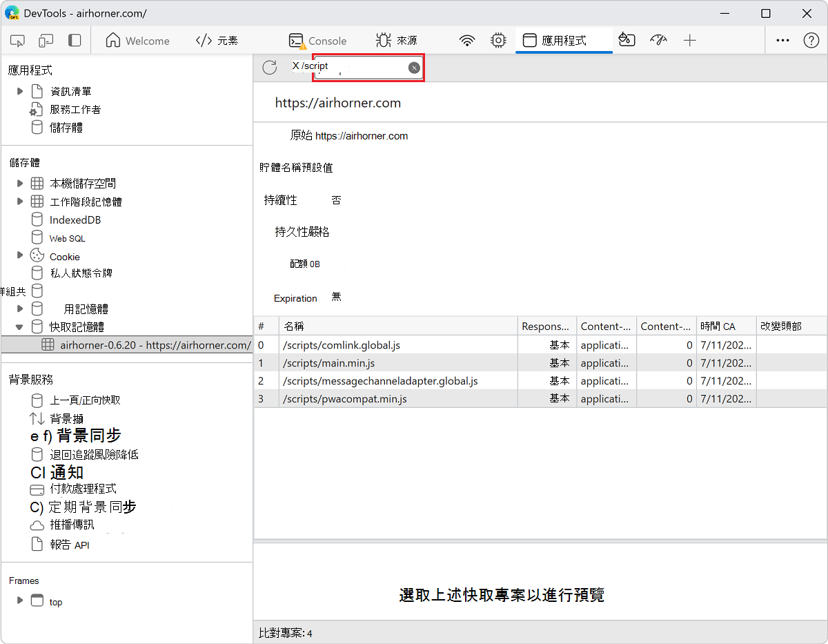Collapse the 快取記憶體 node

tap(20, 327)
